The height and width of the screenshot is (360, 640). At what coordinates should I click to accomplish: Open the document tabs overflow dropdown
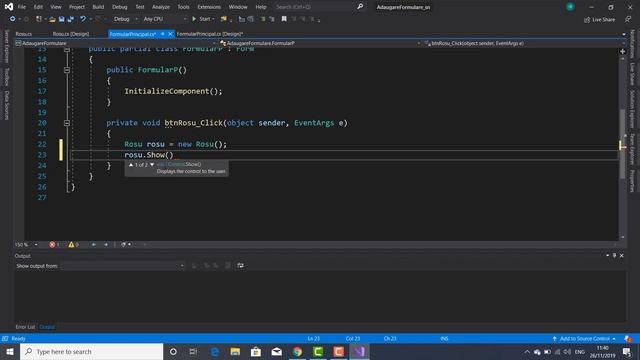coord(624,34)
